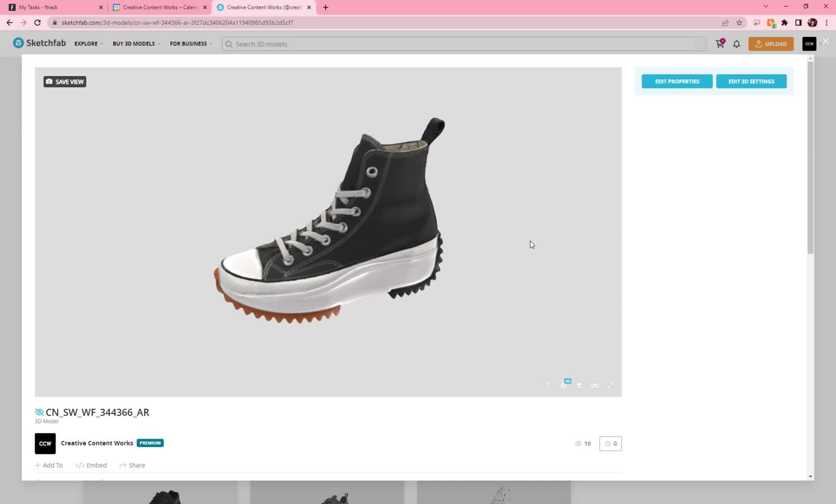This screenshot has width=836, height=504.
Task: Like model with star button
Action: click(610, 444)
